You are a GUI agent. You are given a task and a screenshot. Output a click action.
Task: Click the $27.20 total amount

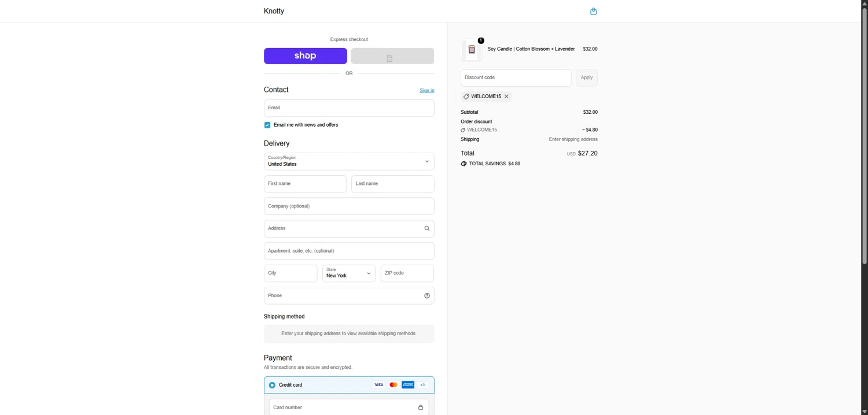(588, 153)
